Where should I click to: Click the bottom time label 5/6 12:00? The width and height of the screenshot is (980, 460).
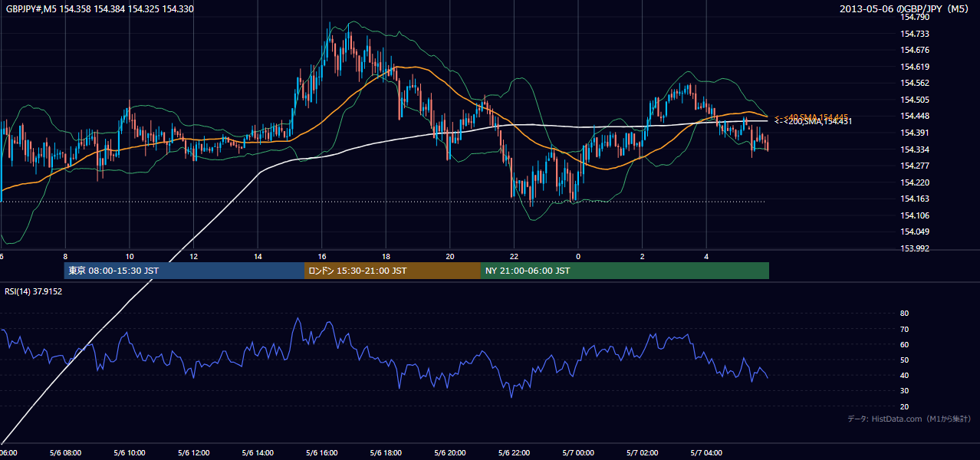tap(193, 453)
